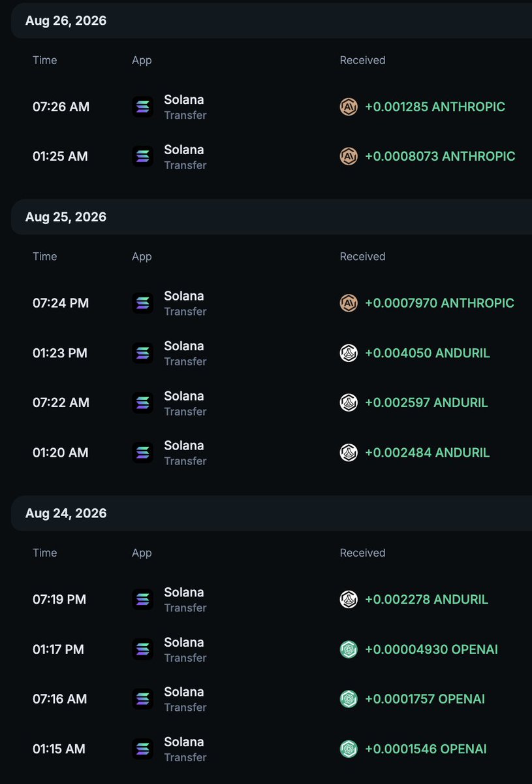This screenshot has width=532, height=784.
Task: Click the Solana icon in the 07:24 PM row
Action: [x=142, y=303]
